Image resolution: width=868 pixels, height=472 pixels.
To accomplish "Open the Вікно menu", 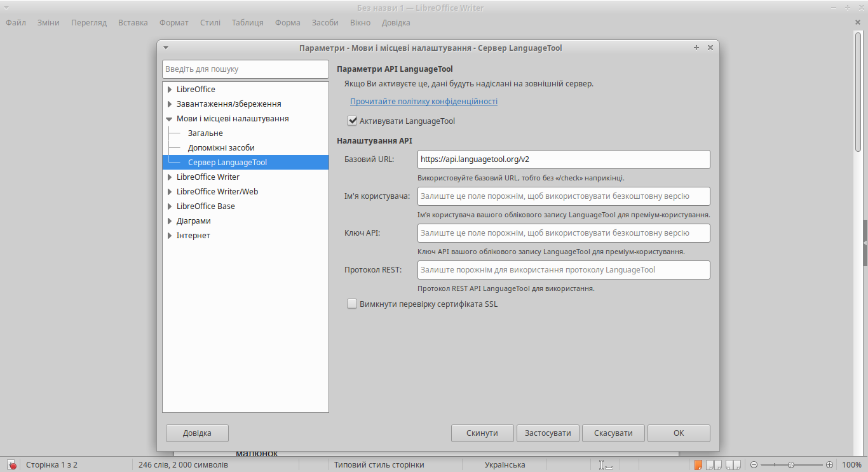I will (360, 23).
